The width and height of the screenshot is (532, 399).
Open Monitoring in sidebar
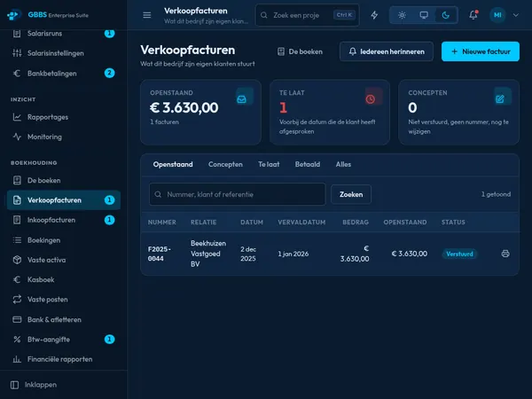click(64, 137)
